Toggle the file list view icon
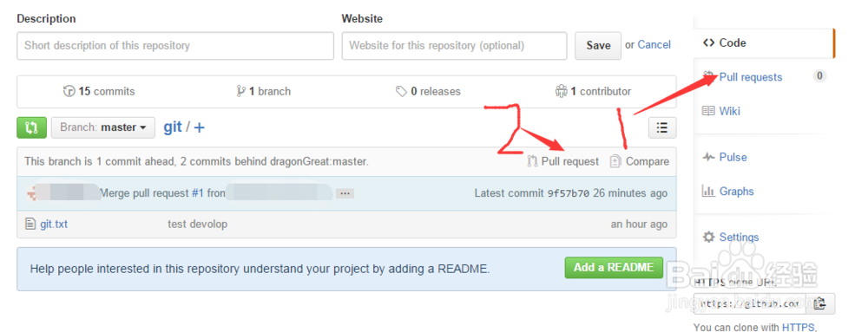This screenshot has width=868, height=332. (662, 127)
